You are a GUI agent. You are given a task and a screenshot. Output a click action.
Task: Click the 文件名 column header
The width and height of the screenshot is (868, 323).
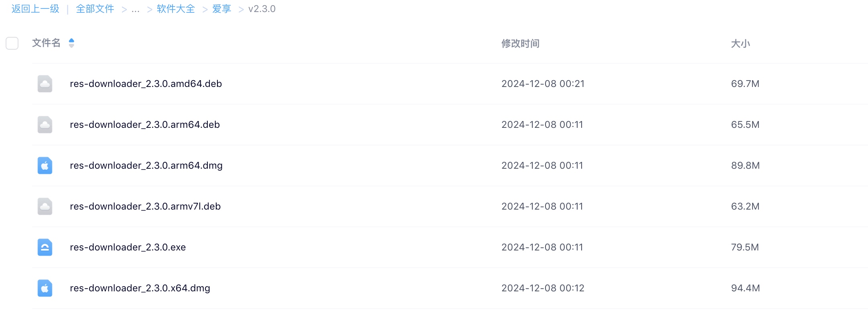click(46, 43)
